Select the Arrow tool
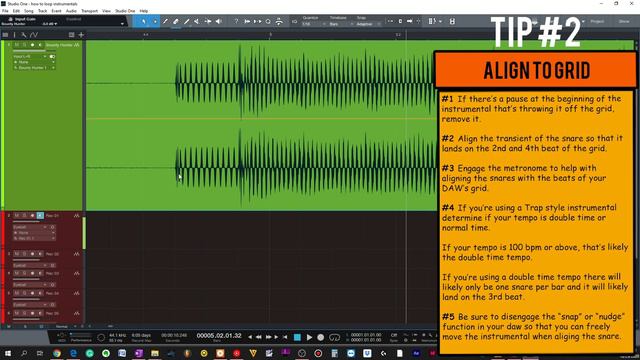640x360 pixels. pos(144,21)
